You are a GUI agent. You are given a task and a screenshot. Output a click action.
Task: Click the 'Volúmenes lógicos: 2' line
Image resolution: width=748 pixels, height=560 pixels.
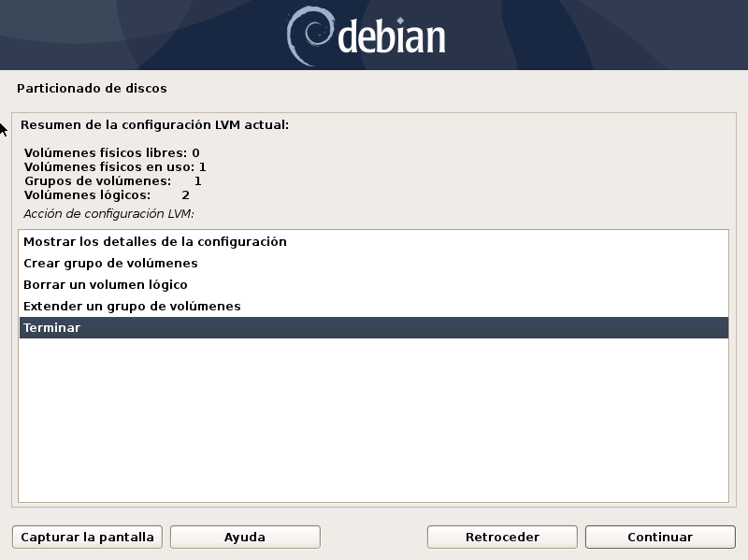107,194
